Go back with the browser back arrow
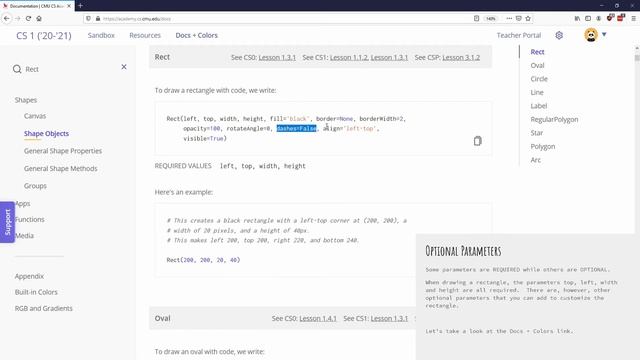Viewport: 640px width, 360px height. pos(7,18)
